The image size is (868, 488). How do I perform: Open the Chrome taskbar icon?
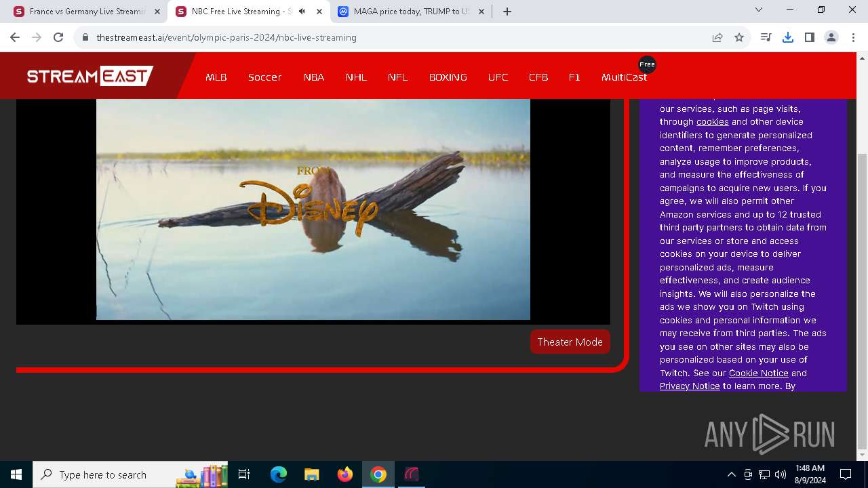click(378, 474)
